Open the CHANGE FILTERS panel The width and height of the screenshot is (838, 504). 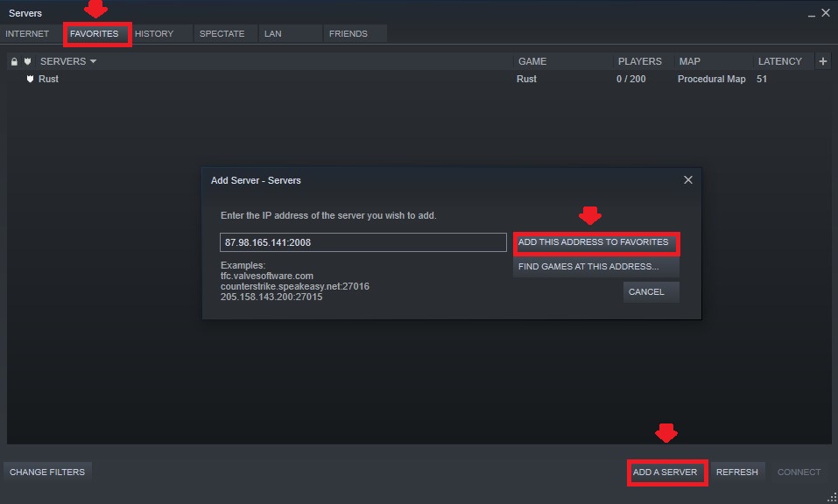(x=47, y=472)
